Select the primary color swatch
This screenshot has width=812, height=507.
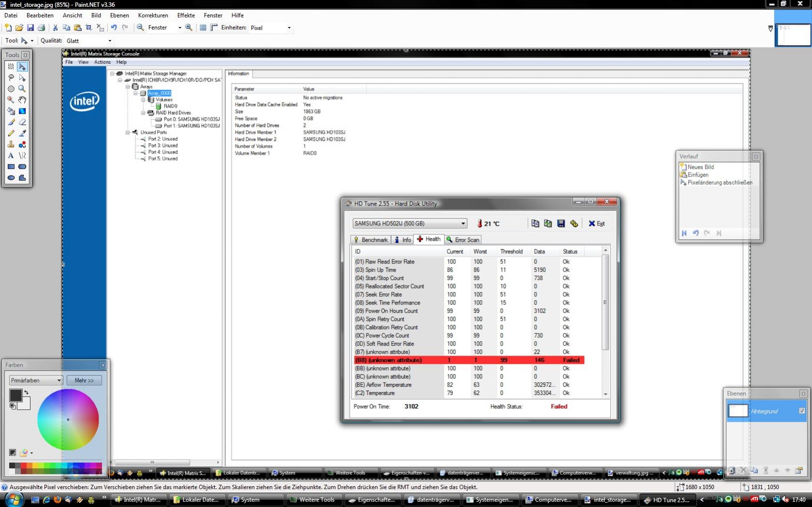[15, 395]
